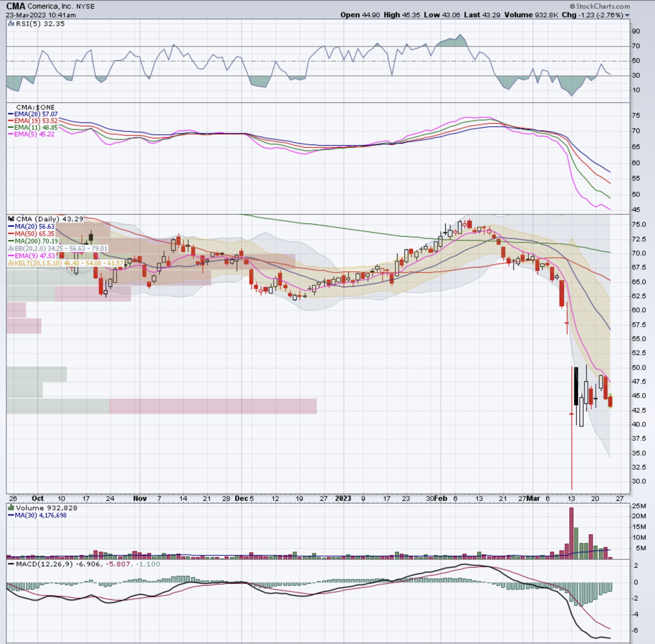This screenshot has width=655, height=644.
Task: Click the Mar label on date axis
Action: pyautogui.click(x=533, y=498)
